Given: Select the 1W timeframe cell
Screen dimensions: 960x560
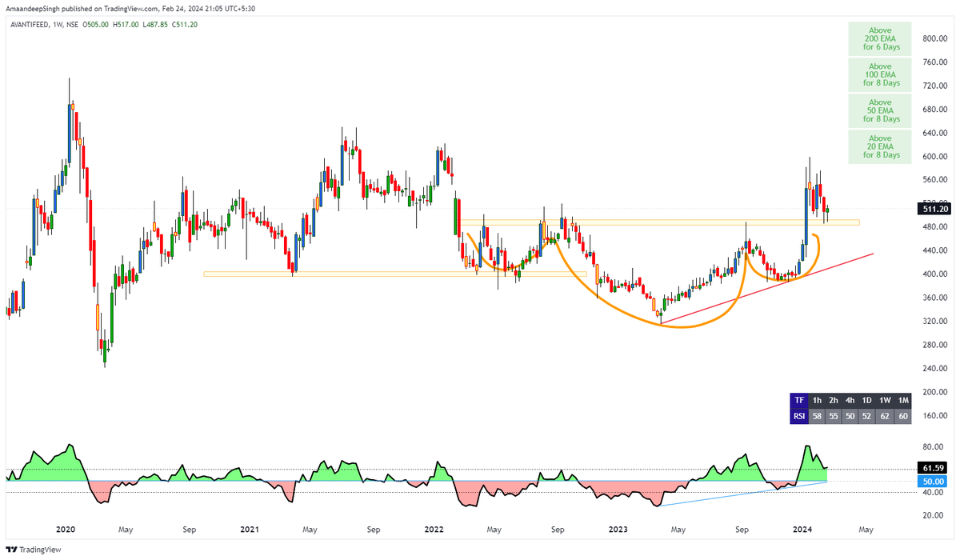Looking at the screenshot, I should point(885,400).
